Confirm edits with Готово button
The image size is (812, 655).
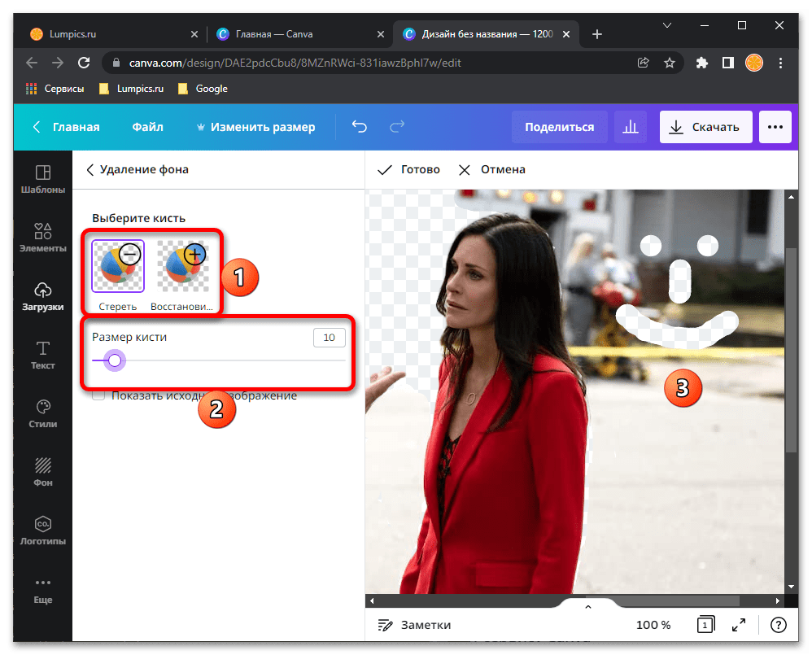(x=409, y=169)
